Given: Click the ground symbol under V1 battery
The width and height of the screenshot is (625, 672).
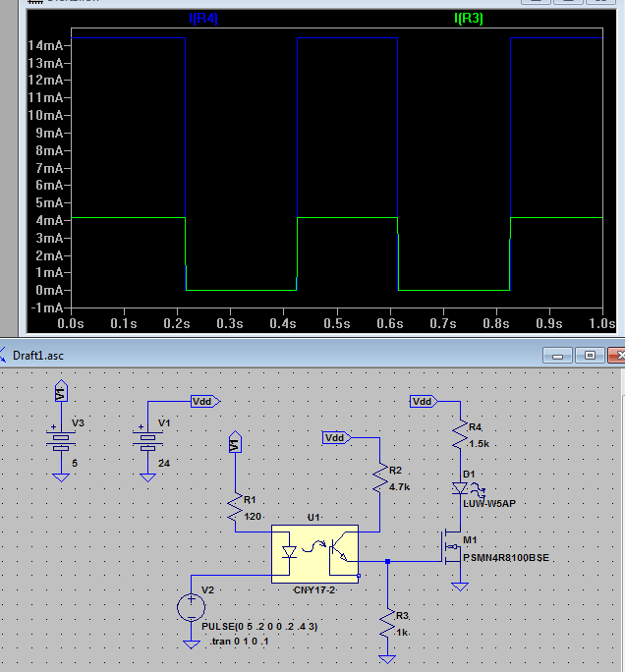Looking at the screenshot, I should (147, 477).
